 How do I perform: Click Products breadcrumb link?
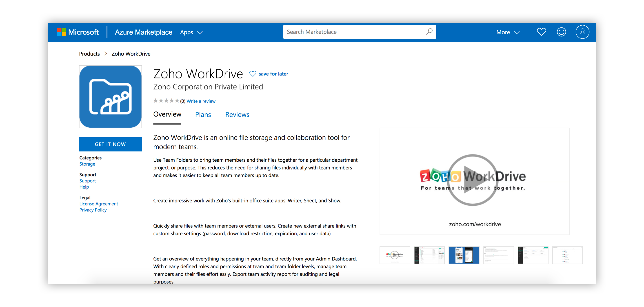coord(89,54)
